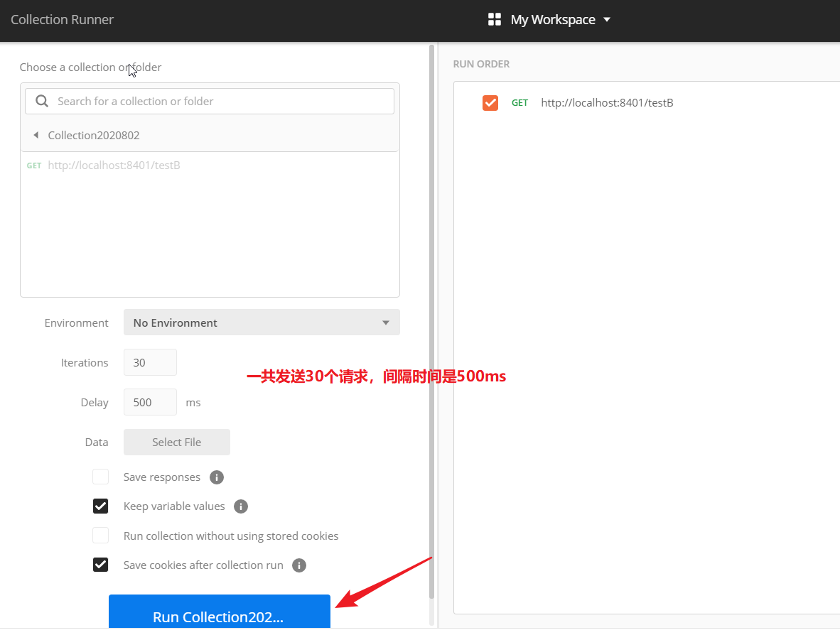
Task: Click the search magnifier icon
Action: pyautogui.click(x=42, y=101)
